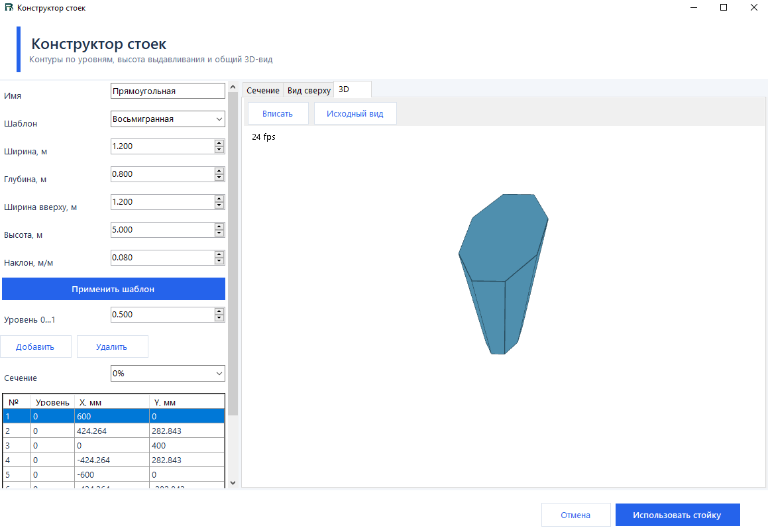Click Применить шаблон button
This screenshot has width=768, height=532.
click(x=113, y=289)
